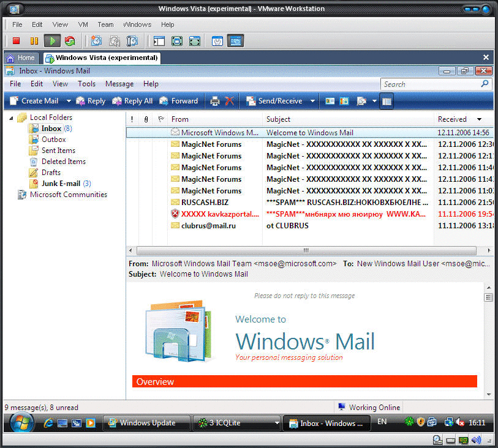Sort by the Attachment paperclip column
The height and width of the screenshot is (448, 498).
146,119
